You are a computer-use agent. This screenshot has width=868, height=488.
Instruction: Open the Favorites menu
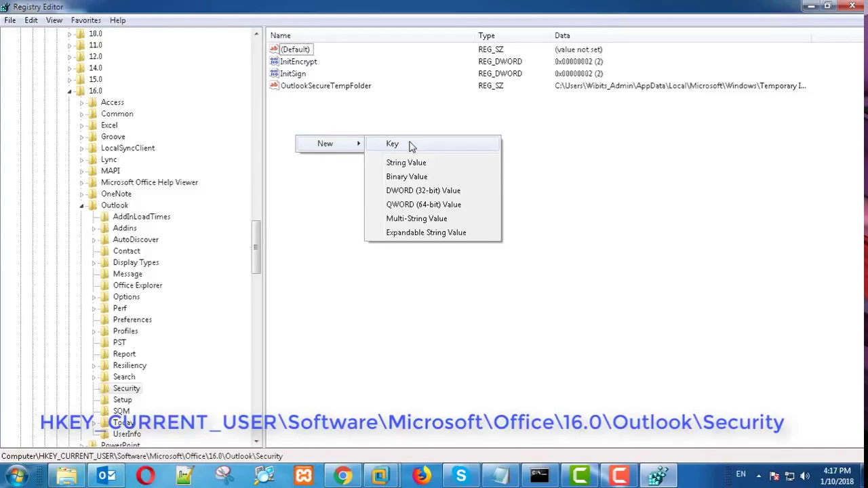pyautogui.click(x=86, y=20)
